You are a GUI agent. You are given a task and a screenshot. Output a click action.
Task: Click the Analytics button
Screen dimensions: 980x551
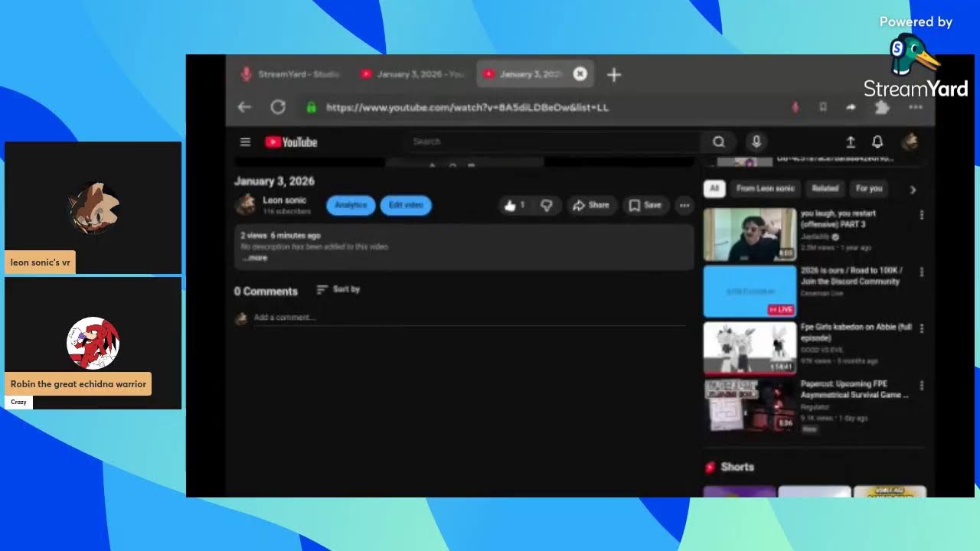[x=351, y=205]
